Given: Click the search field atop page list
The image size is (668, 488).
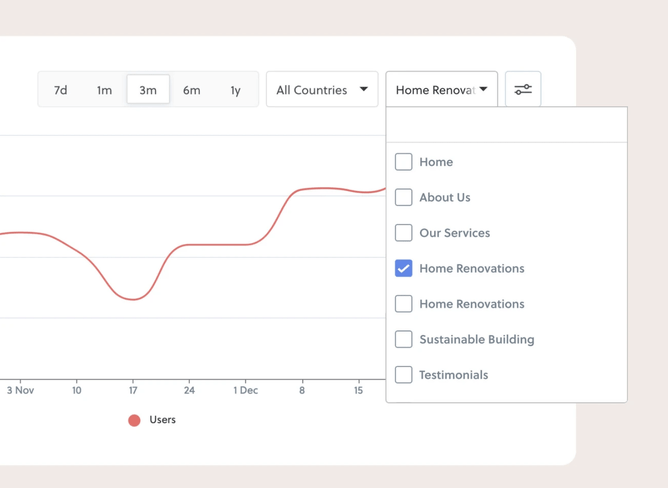Looking at the screenshot, I should pos(506,125).
